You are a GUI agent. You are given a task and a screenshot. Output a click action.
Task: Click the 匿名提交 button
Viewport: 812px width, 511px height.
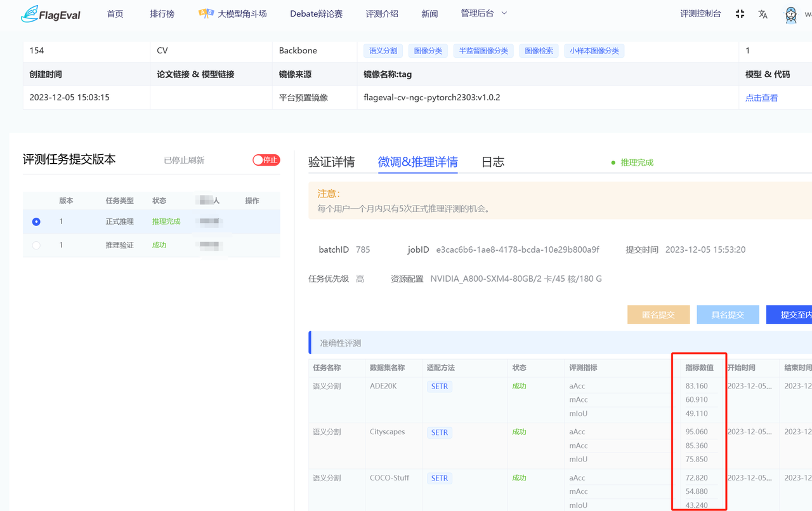click(658, 314)
